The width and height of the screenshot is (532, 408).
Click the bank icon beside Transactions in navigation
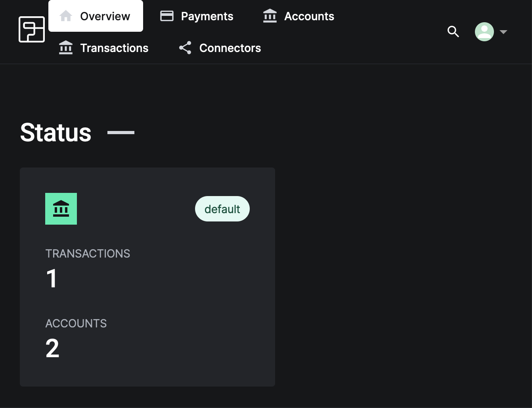tap(66, 48)
